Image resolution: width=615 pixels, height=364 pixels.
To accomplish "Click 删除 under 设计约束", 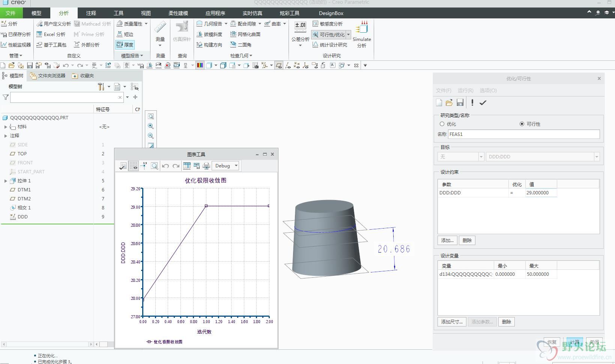I will point(467,241).
